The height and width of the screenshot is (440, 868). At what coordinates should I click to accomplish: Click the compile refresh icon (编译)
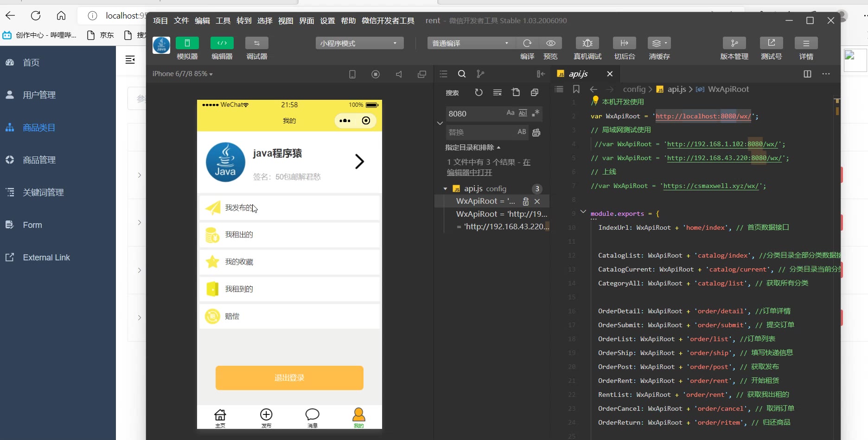tap(527, 43)
